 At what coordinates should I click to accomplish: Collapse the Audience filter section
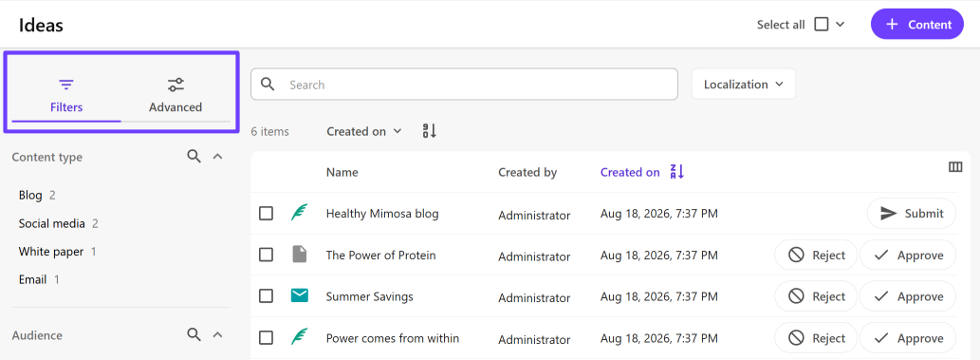coord(217,335)
